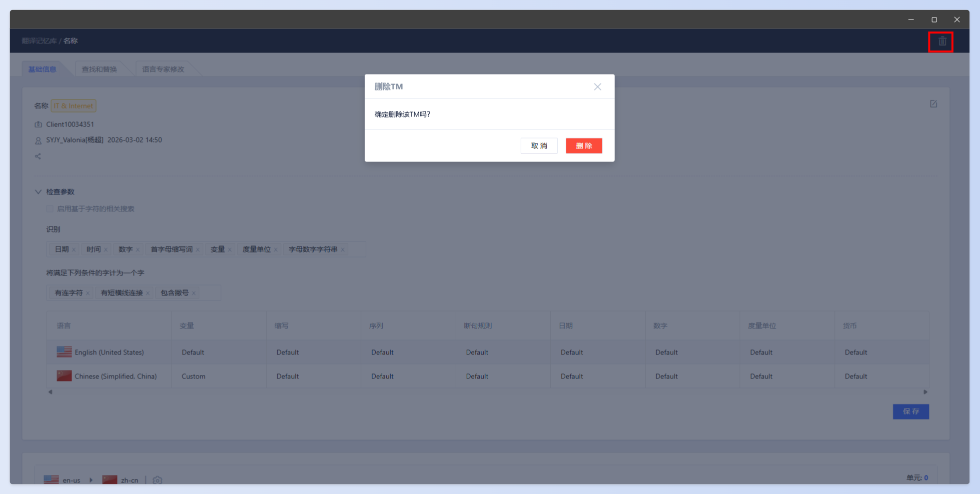This screenshot has height=494, width=980.
Task: Click the user icon beside SYJY_Valonia
Action: click(x=38, y=140)
